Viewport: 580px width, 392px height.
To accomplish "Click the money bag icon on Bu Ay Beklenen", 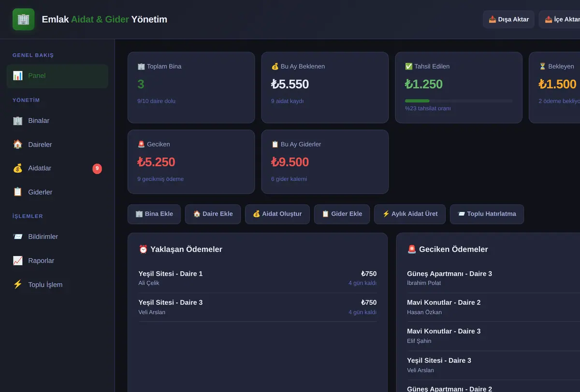I will pyautogui.click(x=275, y=66).
